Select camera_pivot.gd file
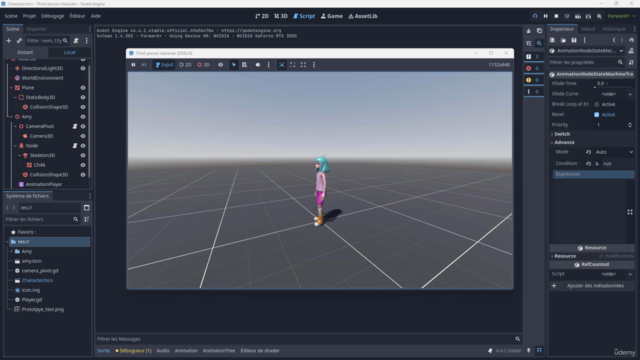640x360 pixels. (x=40, y=271)
